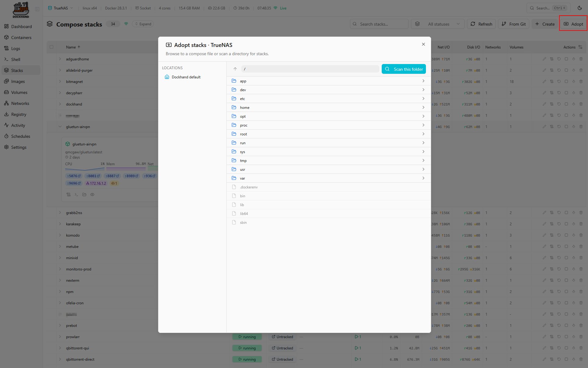
Task: Click the edit pencil for prebot
Action: point(544,325)
